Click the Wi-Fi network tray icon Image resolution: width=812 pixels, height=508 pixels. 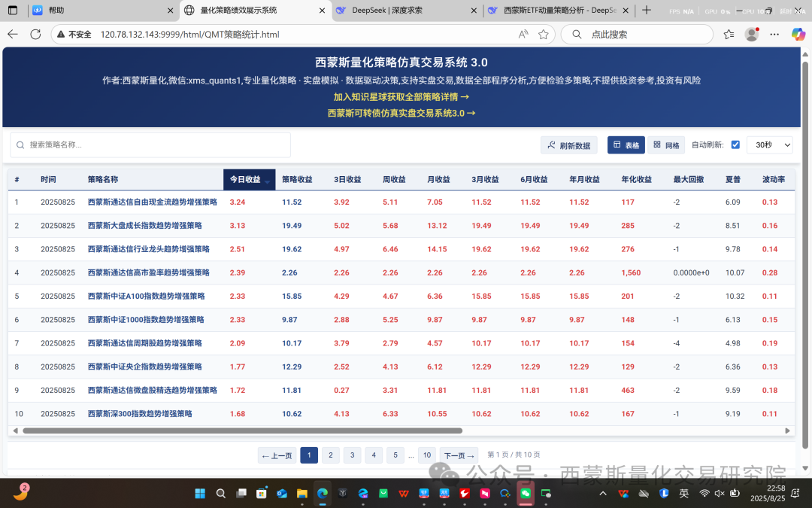click(704, 494)
